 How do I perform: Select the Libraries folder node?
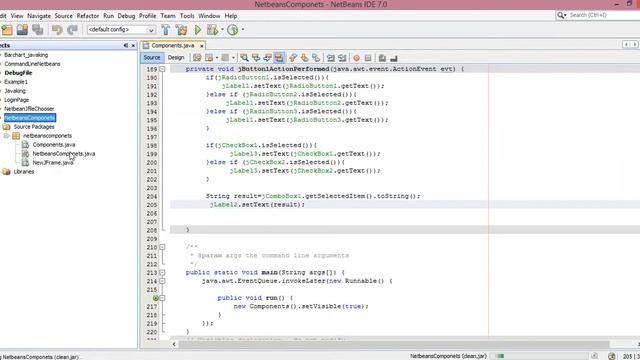pyautogui.click(x=24, y=171)
